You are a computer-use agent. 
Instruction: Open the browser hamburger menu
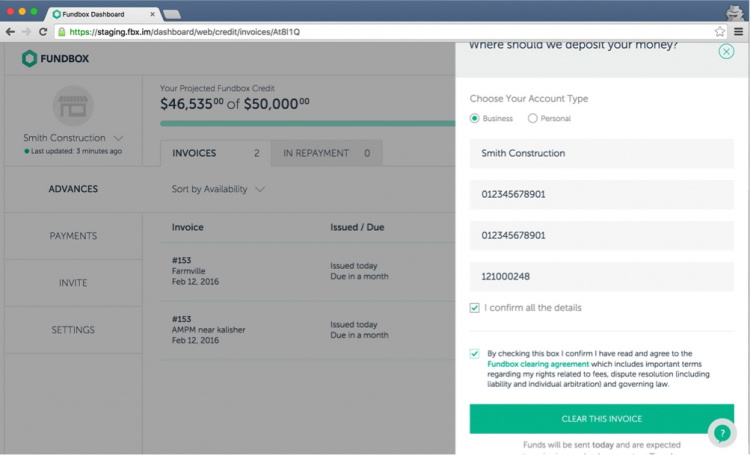[738, 32]
